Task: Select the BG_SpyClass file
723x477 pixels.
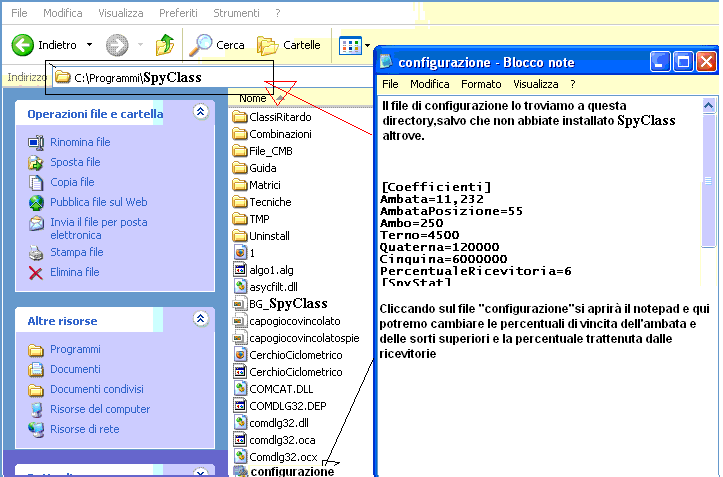Action: coord(280,304)
